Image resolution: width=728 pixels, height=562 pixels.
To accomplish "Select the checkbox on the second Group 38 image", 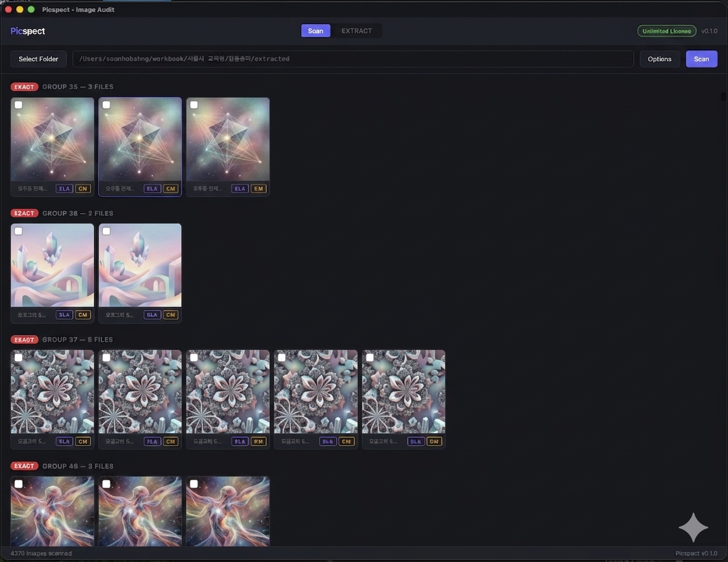I will [x=106, y=230].
